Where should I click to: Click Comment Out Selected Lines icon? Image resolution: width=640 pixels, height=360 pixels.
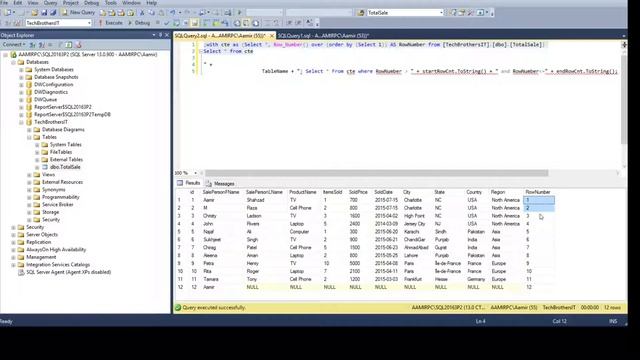coord(267,23)
